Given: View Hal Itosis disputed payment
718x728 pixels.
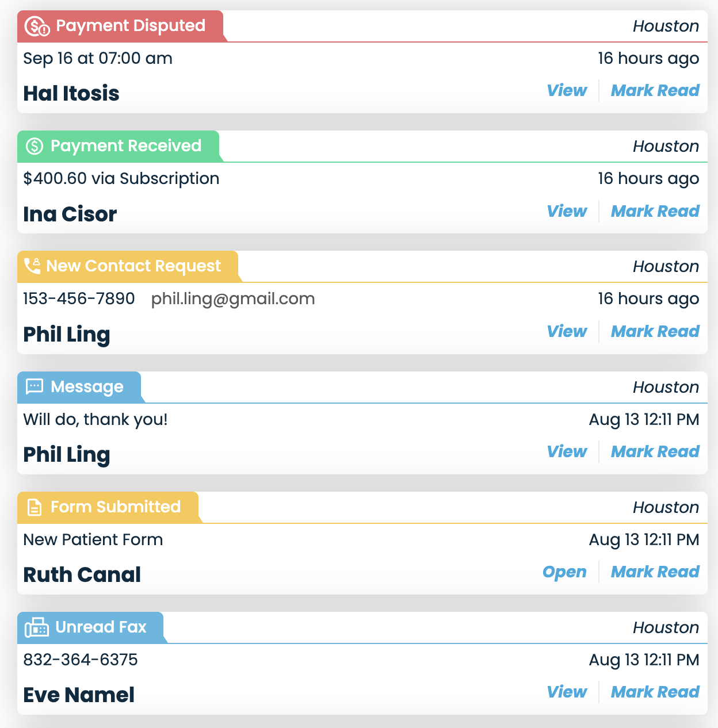Looking at the screenshot, I should point(567,90).
